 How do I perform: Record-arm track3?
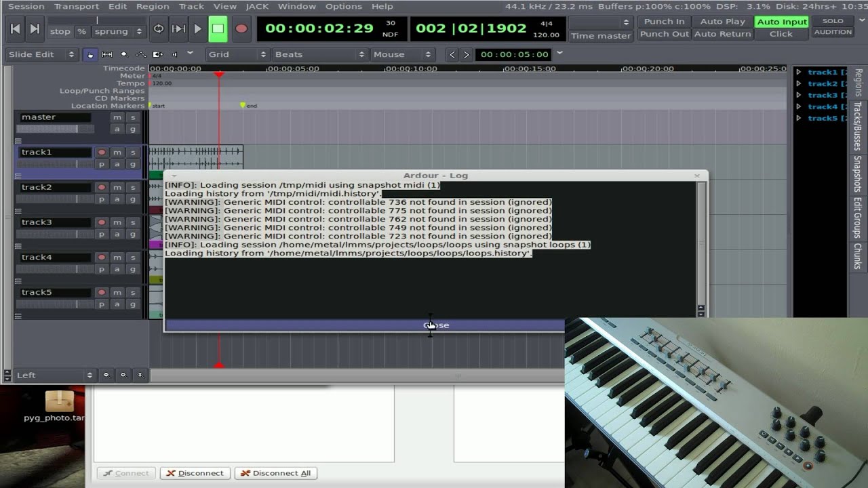point(102,222)
